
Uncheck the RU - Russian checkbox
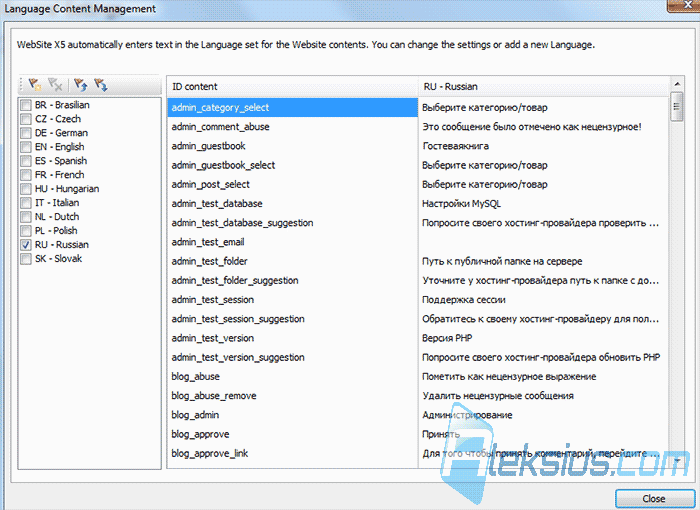click(x=26, y=245)
